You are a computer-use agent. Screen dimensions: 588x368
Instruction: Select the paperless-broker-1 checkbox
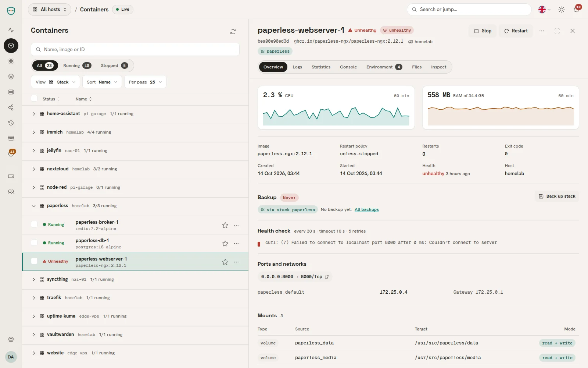(34, 224)
